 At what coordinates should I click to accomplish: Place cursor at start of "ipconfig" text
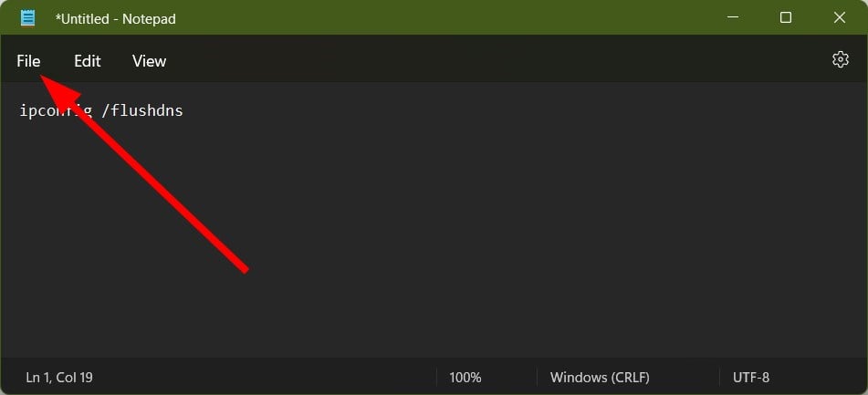[x=20, y=110]
